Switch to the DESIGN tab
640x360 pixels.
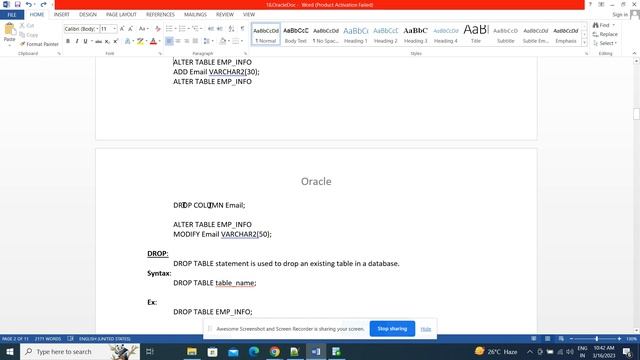(x=88, y=14)
